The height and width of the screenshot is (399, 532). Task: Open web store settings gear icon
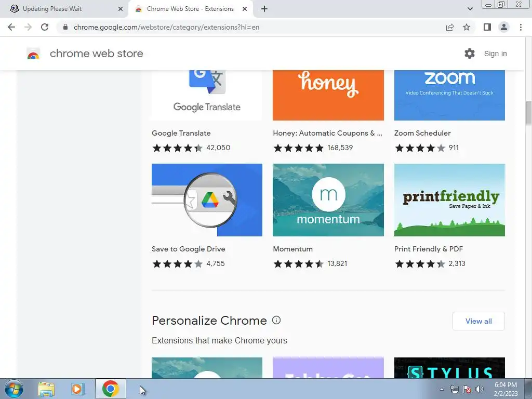point(470,54)
